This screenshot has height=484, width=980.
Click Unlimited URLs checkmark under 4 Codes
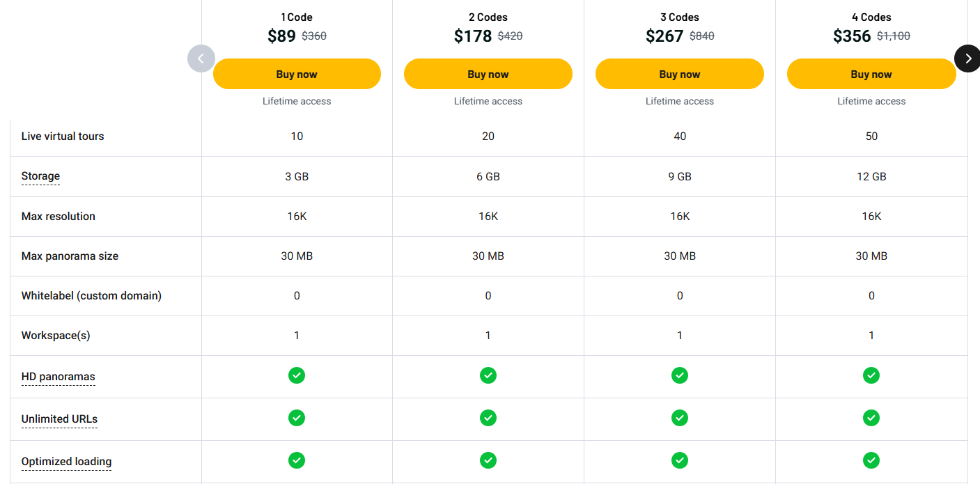click(871, 418)
